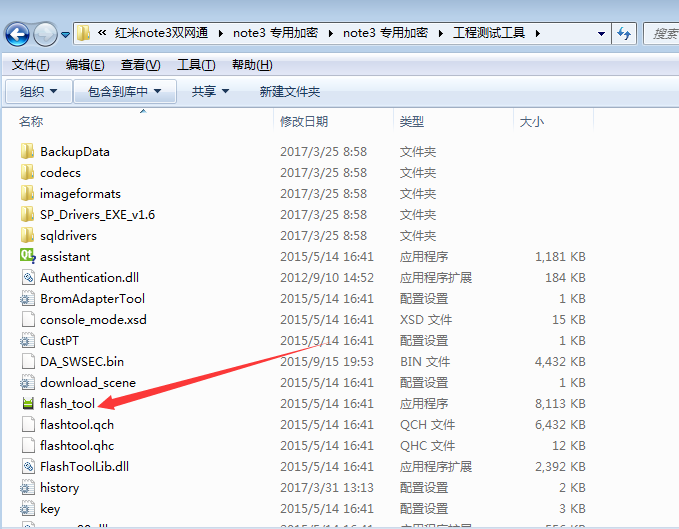Click the 6,432 KB size value
Image resolution: width=679 pixels, height=529 pixels.
pos(560,425)
